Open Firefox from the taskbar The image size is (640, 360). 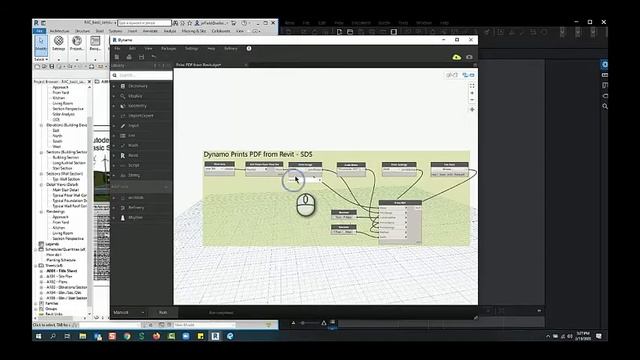click(x=156, y=336)
